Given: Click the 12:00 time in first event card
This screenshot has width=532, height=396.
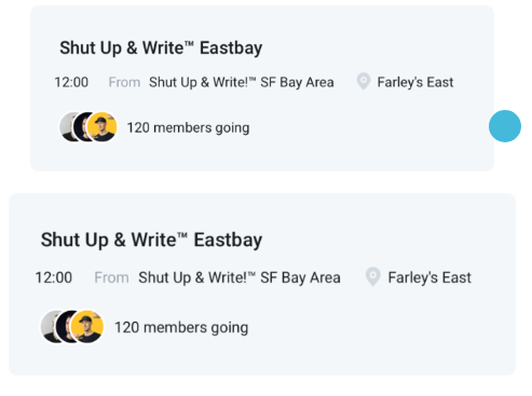Looking at the screenshot, I should click(71, 82).
